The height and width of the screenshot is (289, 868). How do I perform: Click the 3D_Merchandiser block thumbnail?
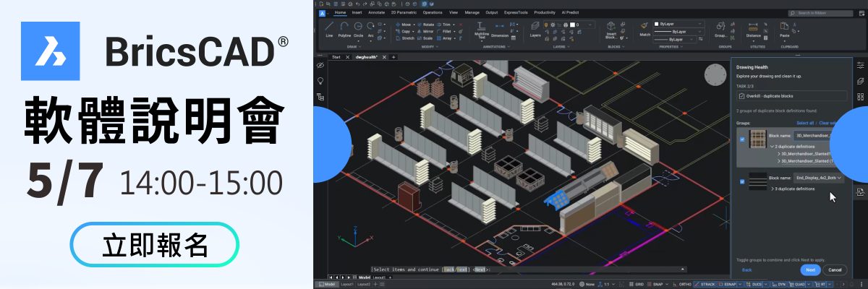point(757,139)
